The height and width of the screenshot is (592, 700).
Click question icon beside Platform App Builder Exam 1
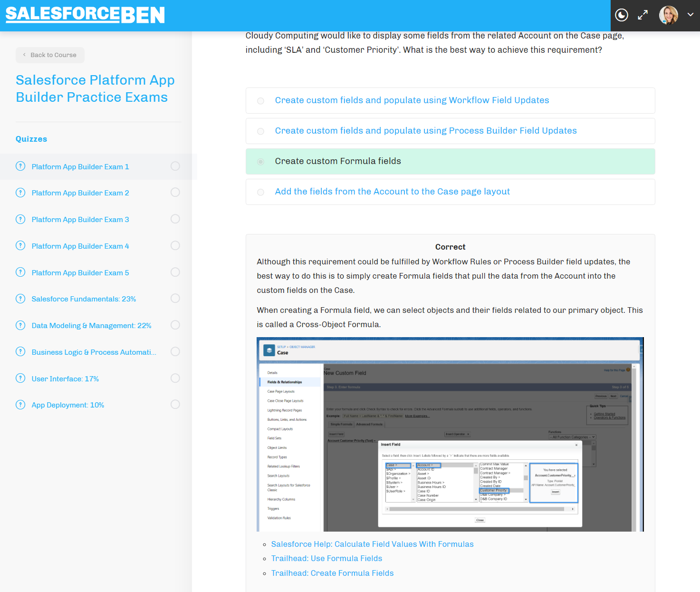tap(20, 166)
